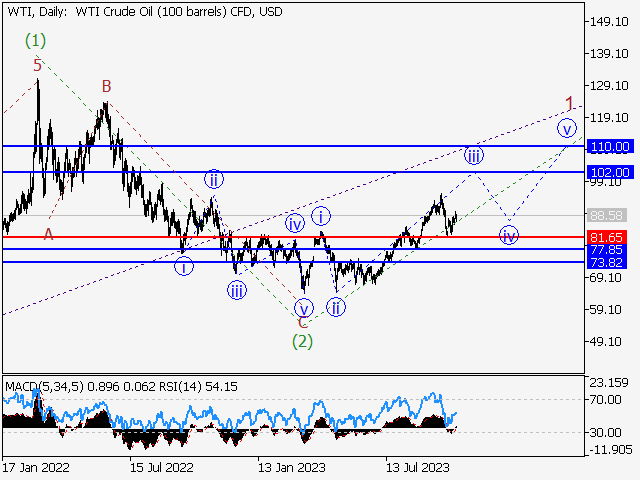Click the 23.159 indicator scale value

click(609, 382)
